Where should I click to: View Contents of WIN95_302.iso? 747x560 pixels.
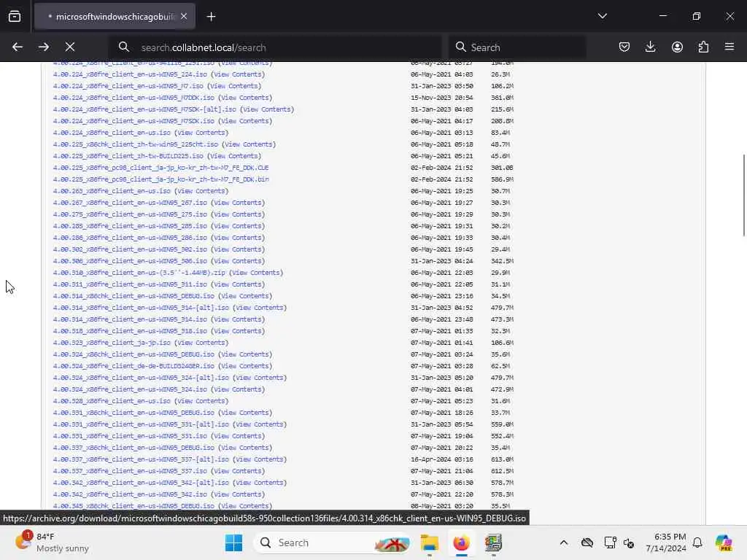238,249
